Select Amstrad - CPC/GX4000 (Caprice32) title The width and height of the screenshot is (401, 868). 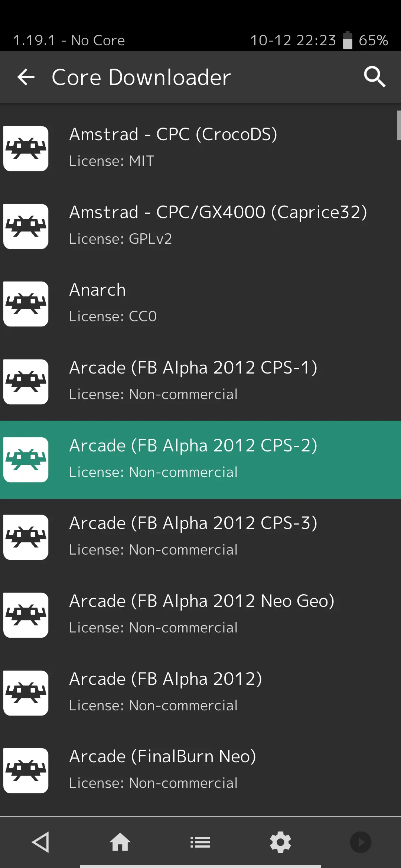(x=218, y=212)
